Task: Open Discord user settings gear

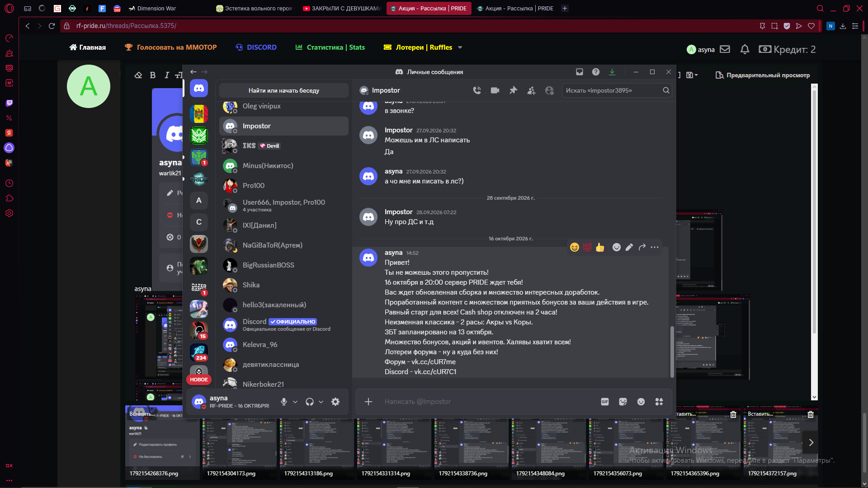Action: click(335, 402)
